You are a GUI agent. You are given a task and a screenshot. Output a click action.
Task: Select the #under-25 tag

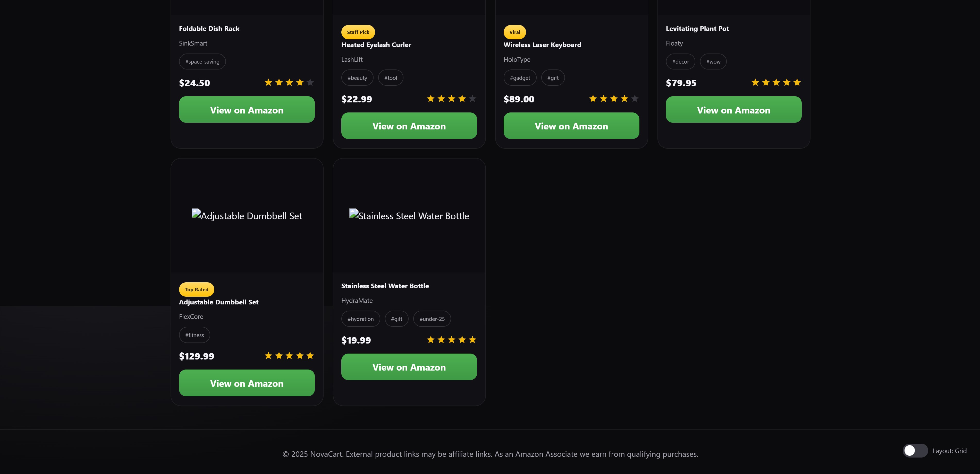pos(432,319)
